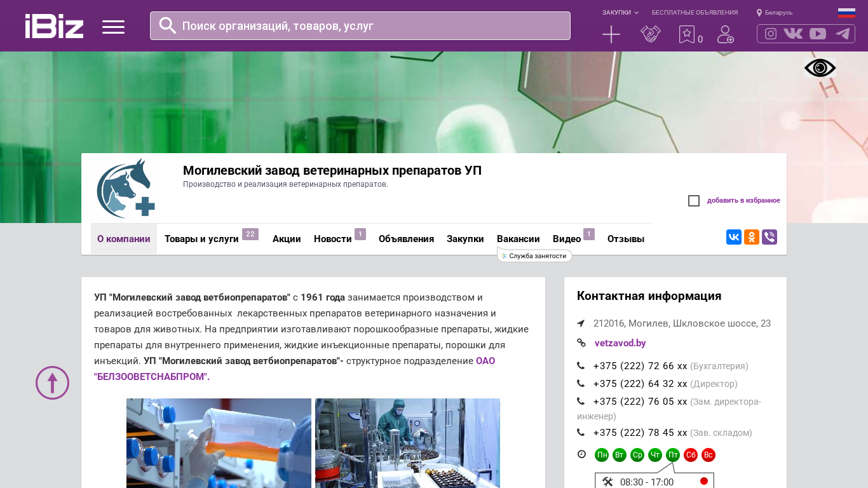Open the Instagram icon in the header
868x488 pixels.
(771, 34)
